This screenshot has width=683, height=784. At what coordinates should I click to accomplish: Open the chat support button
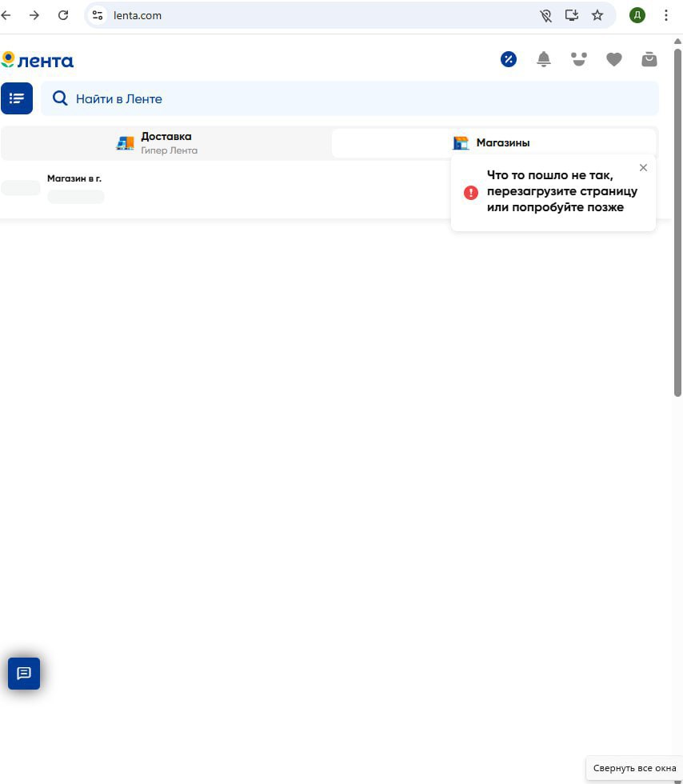(x=24, y=673)
